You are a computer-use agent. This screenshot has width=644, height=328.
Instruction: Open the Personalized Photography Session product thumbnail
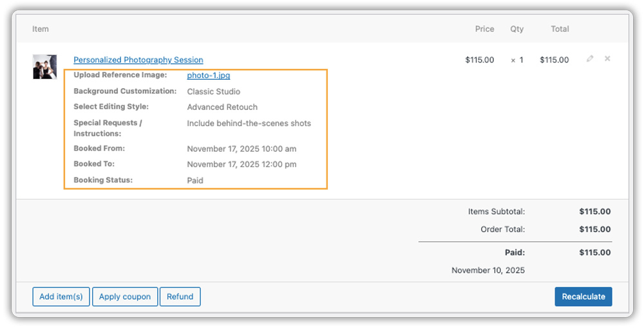coord(45,67)
